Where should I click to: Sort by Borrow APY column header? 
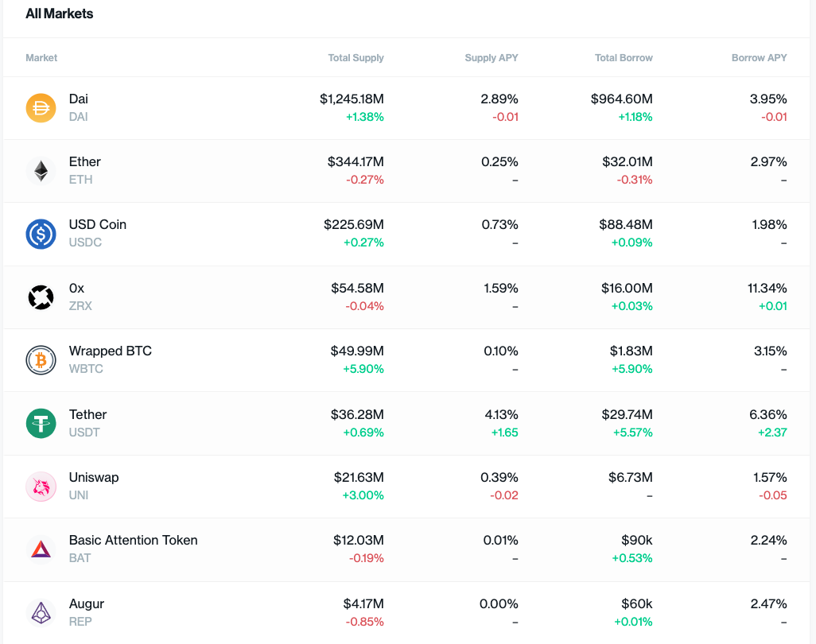(760, 58)
